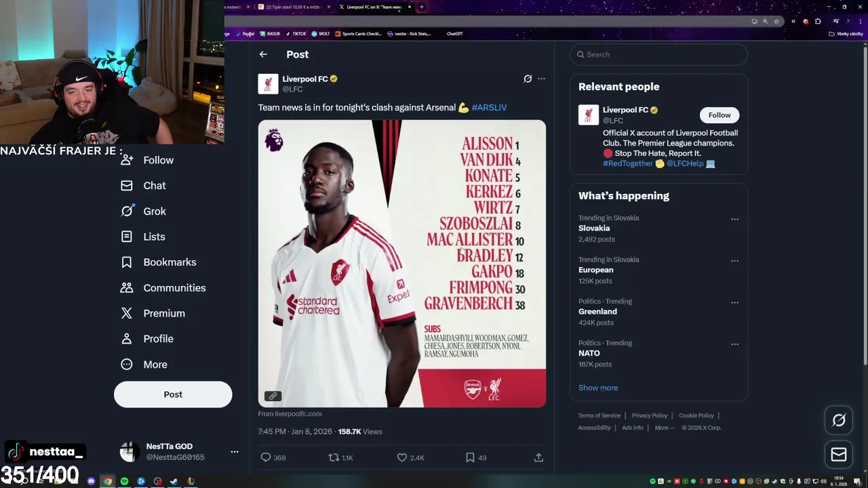Open Ads info footer link
868x488 pixels.
click(633, 428)
